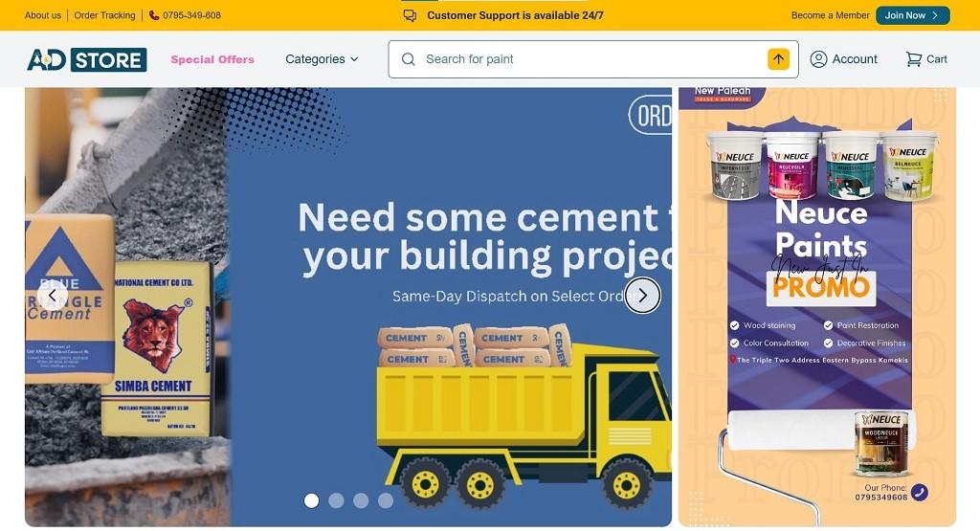Screen dimensions: 980x531
Task: Select the first carousel dot indicator
Action: (x=311, y=500)
